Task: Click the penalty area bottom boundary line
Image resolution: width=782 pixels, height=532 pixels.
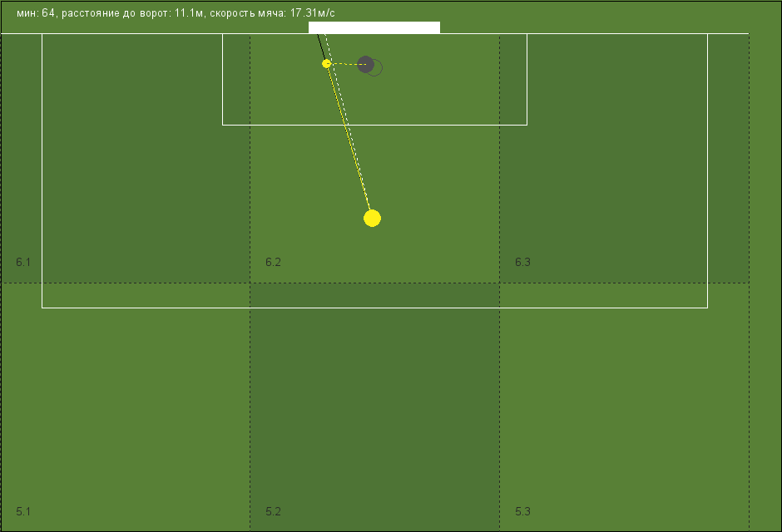Action: click(374, 308)
